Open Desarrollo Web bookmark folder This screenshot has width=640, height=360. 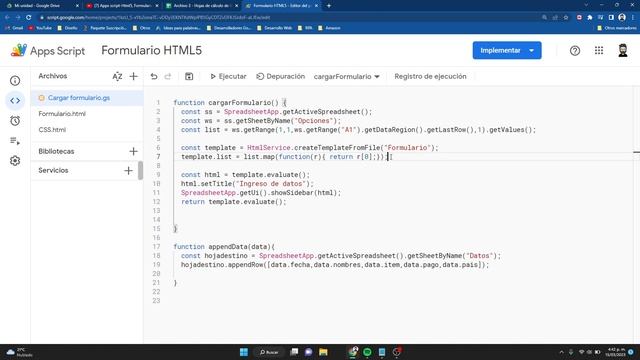click(x=275, y=28)
